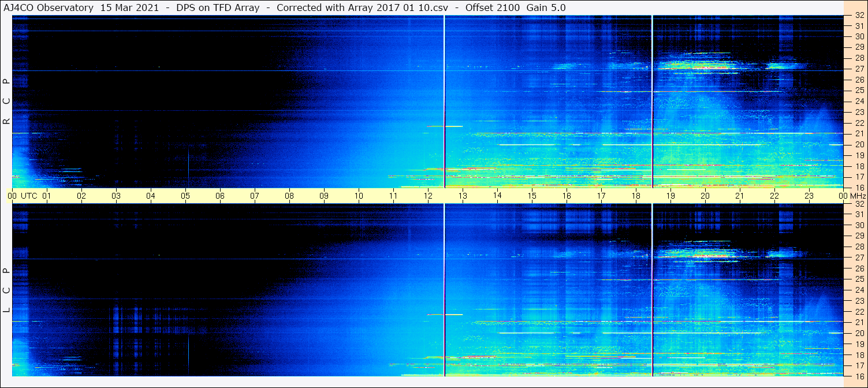Click the 20 MHz label in LCP panel

(859, 333)
